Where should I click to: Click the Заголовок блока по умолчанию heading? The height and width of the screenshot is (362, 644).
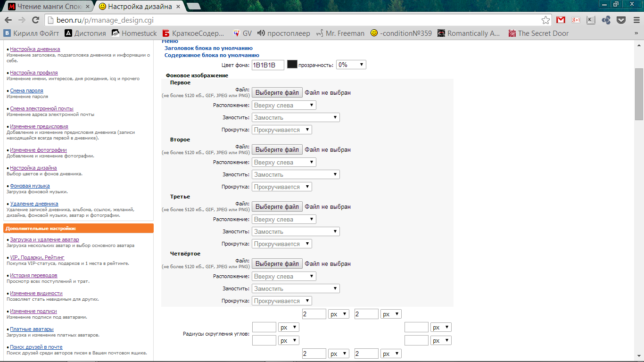pyautogui.click(x=208, y=48)
